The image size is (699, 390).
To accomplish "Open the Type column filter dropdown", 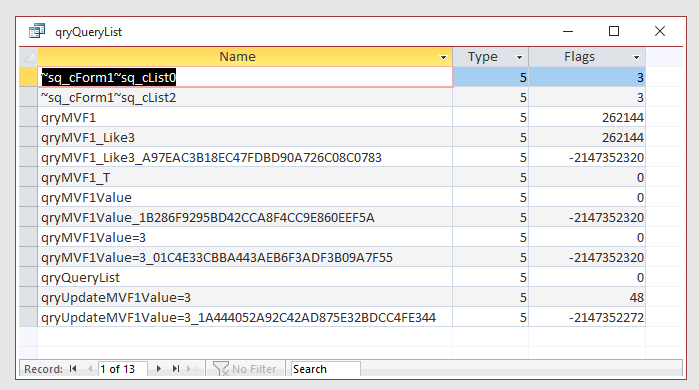I will pos(519,57).
